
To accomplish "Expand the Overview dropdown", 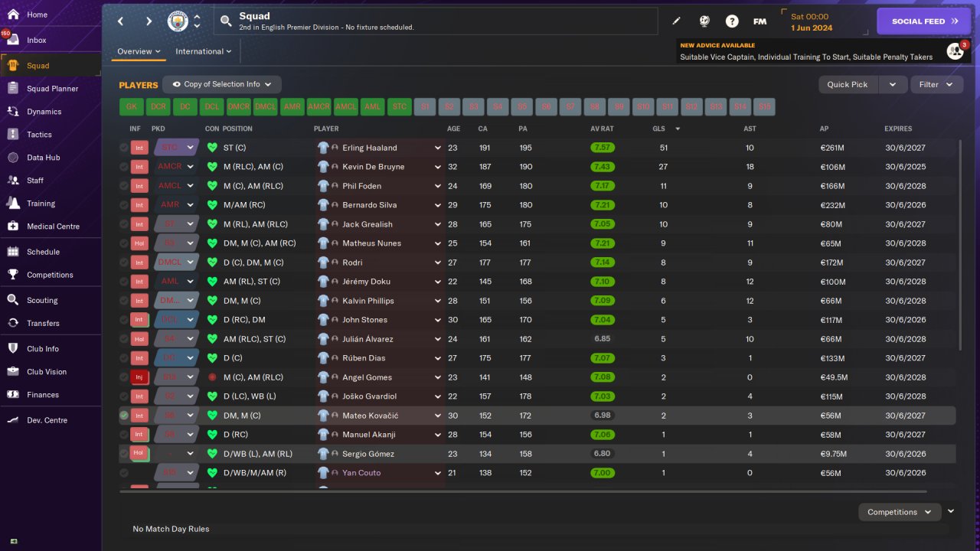I will tap(139, 51).
